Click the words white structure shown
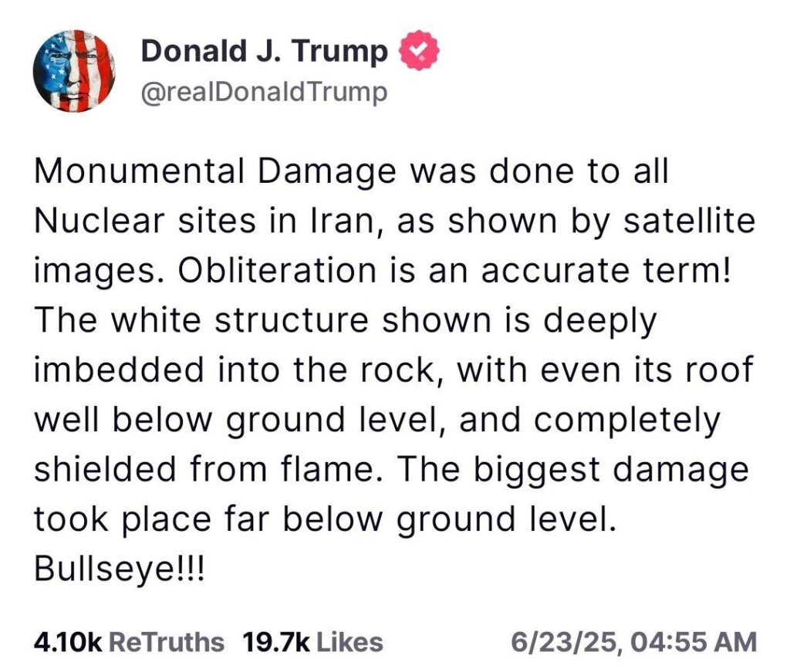Screen dimensions: 790x672 302,320
